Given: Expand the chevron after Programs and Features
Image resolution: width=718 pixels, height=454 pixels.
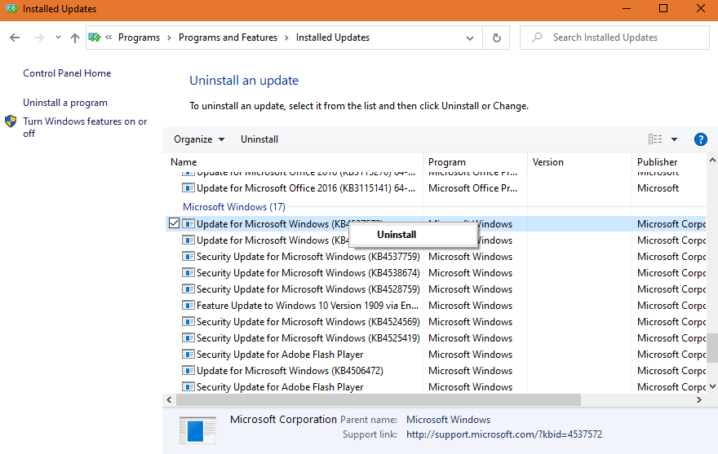Looking at the screenshot, I should tap(287, 38).
